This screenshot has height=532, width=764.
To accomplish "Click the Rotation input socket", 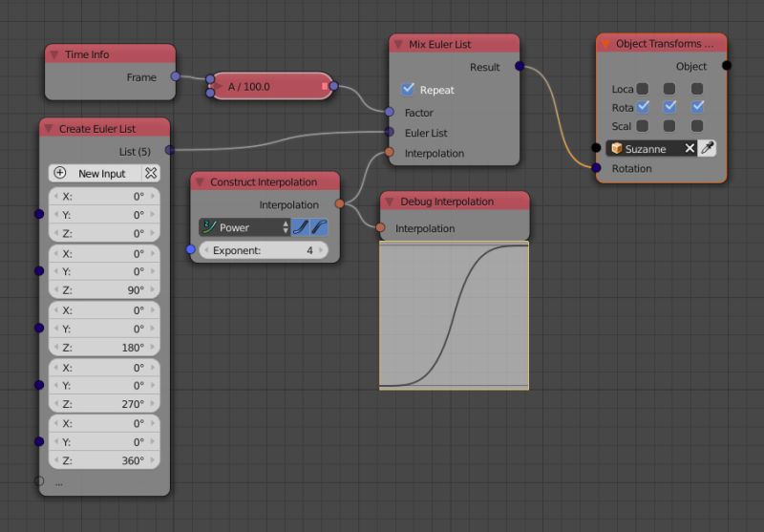I will pos(596,168).
